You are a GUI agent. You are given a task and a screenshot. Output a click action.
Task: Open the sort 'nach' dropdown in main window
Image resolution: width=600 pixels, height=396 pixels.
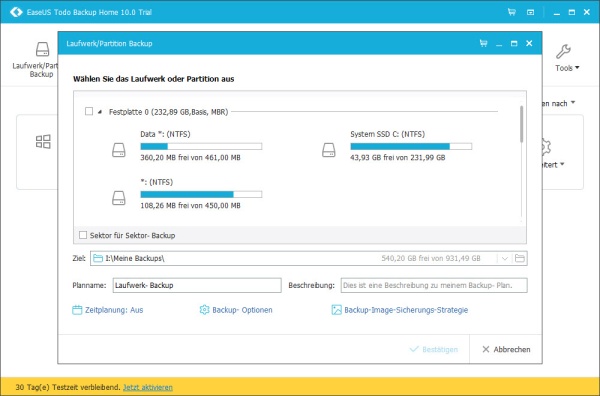coord(558,103)
